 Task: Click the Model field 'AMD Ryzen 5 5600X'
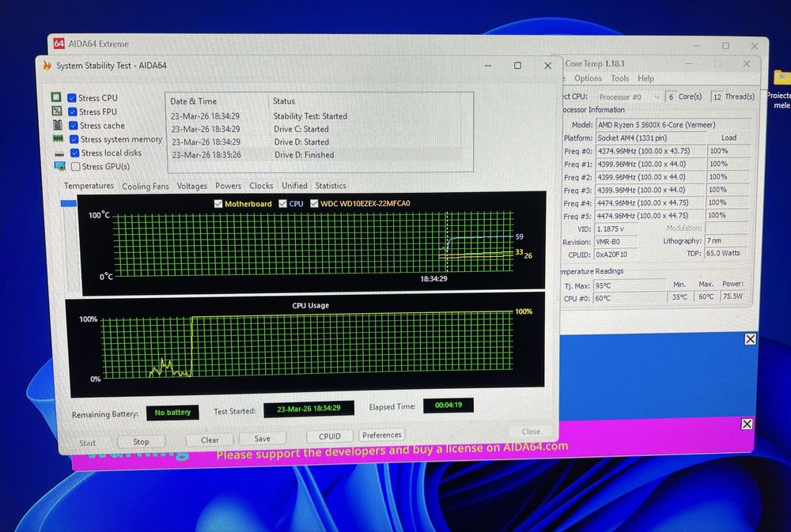coord(672,125)
